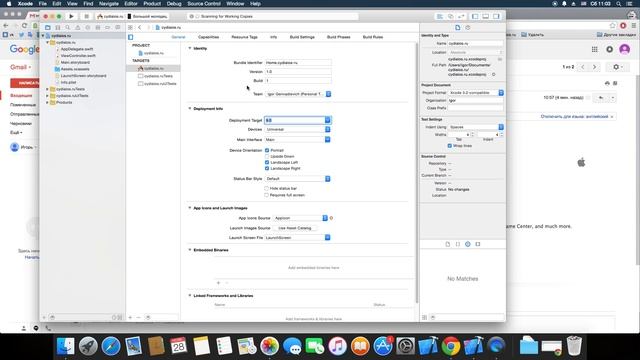Switch to the Resource Tags tab

tap(244, 37)
